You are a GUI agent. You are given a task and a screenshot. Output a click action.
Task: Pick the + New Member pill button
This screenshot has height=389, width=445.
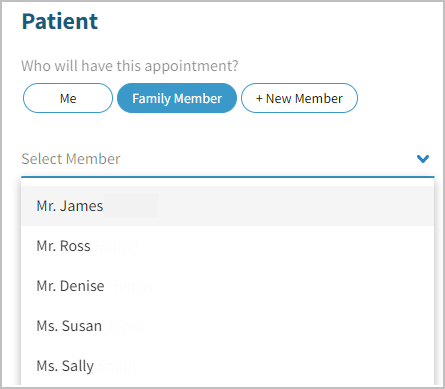tap(299, 98)
